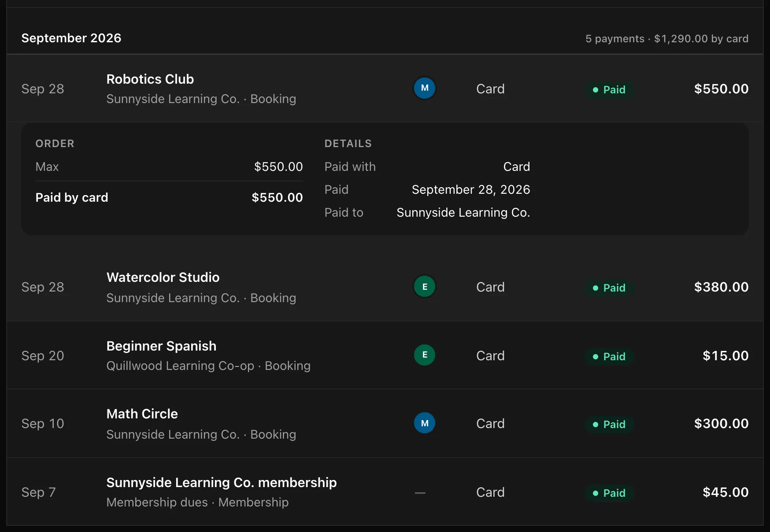The height and width of the screenshot is (532, 770).
Task: Click the Paid badge on the $15.00 row
Action: 609,356
